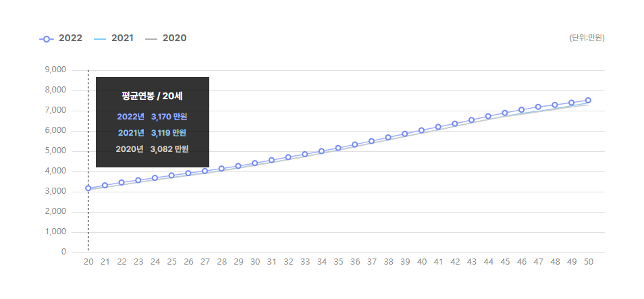This screenshot has height=299, width=644.
Task: Click the y-axis label 9,000
Action: (x=55, y=70)
